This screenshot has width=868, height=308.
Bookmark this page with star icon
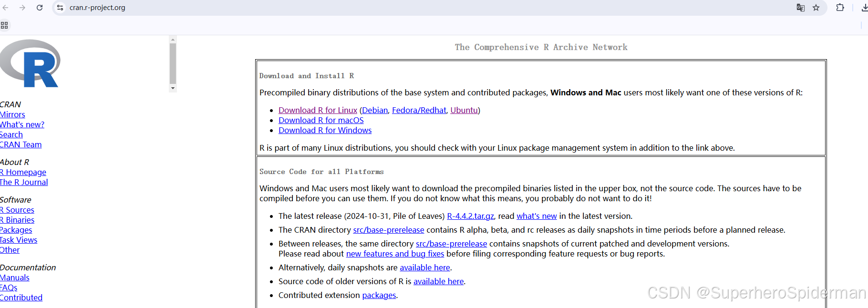(x=816, y=8)
